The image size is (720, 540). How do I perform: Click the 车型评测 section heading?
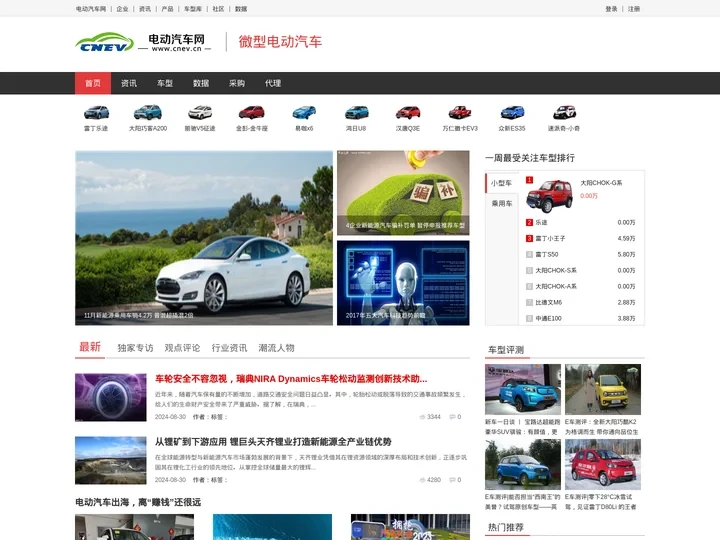(x=506, y=350)
